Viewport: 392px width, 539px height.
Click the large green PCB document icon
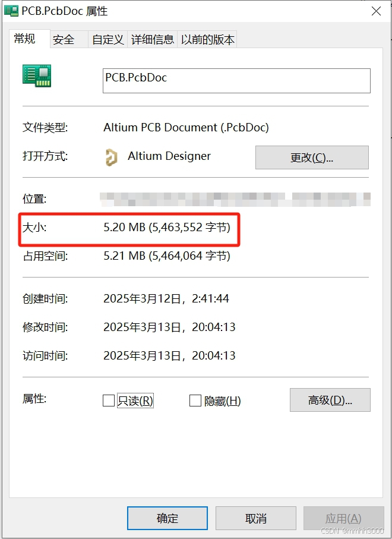(x=37, y=75)
